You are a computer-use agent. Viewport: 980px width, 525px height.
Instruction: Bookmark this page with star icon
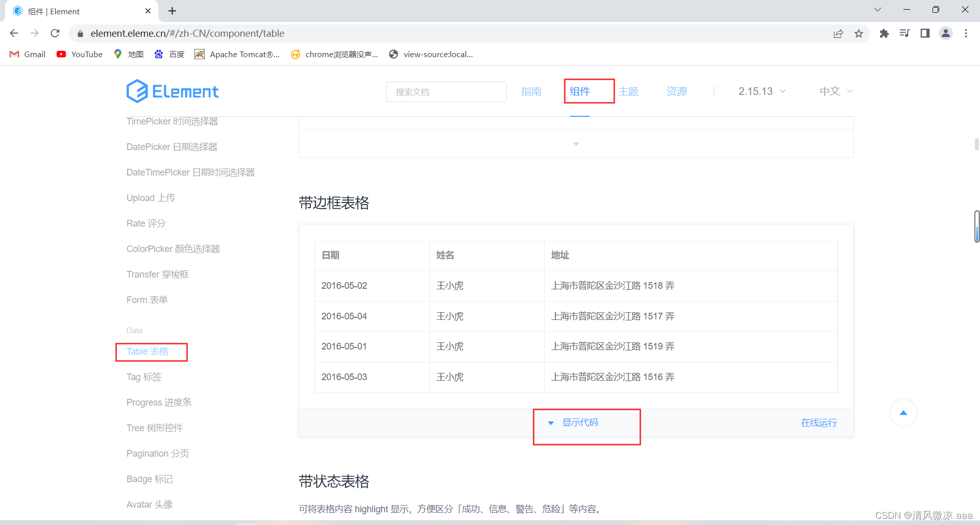pos(859,34)
